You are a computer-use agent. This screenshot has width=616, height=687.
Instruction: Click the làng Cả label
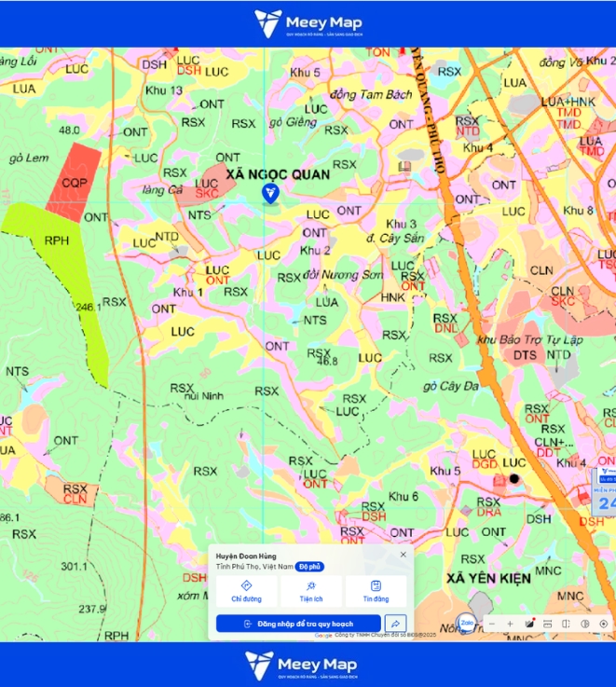tap(162, 190)
